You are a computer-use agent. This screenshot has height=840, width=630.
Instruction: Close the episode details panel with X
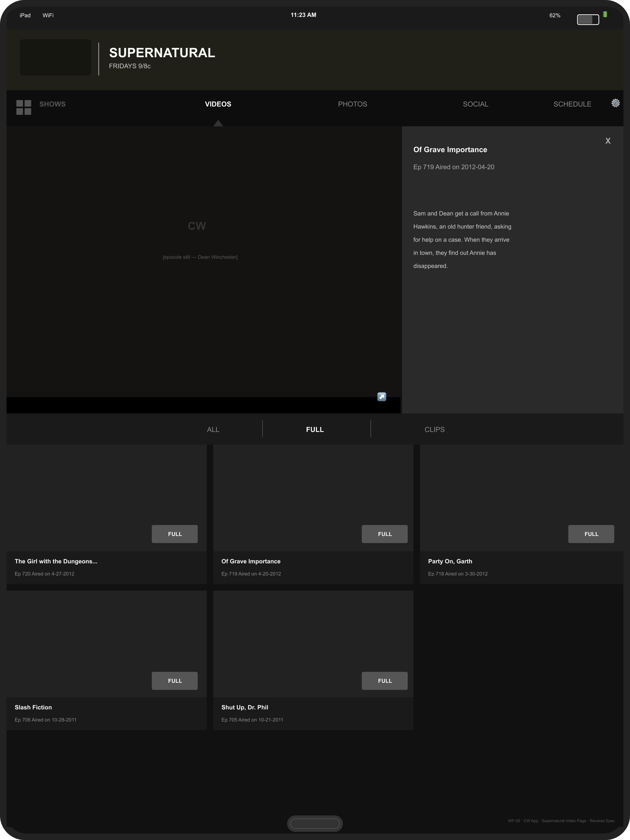pyautogui.click(x=608, y=141)
